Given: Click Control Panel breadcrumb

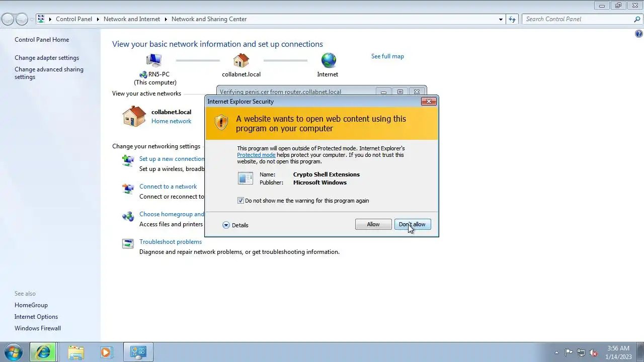Looking at the screenshot, I should (x=74, y=19).
